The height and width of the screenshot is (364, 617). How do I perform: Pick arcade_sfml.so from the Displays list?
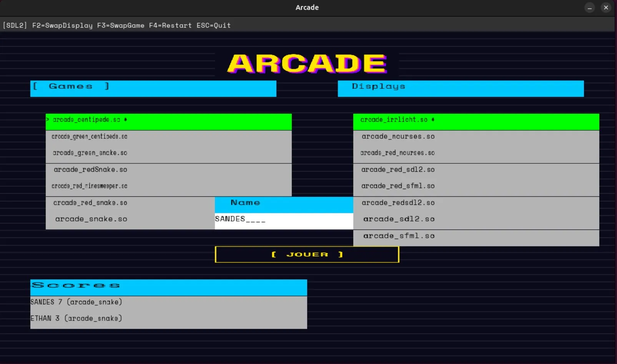(476, 238)
